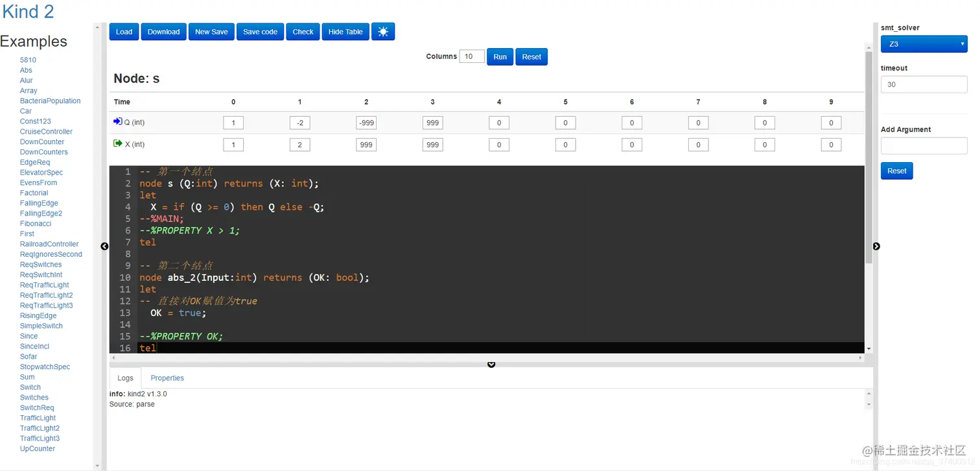Switch to the Logs tab
The width and height of the screenshot is (980, 471).
point(125,378)
